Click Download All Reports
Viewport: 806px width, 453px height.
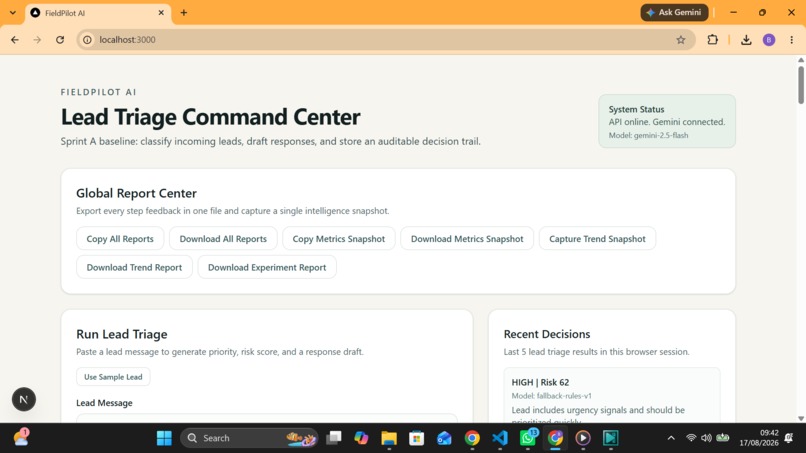tap(223, 239)
